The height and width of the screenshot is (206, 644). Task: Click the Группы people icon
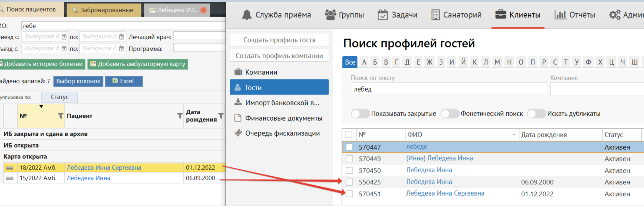[330, 15]
